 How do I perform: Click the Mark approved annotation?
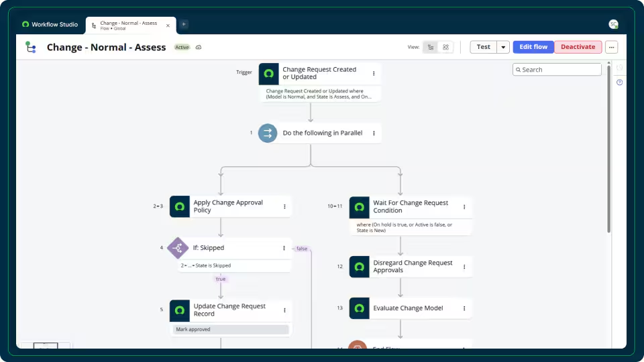click(x=231, y=330)
